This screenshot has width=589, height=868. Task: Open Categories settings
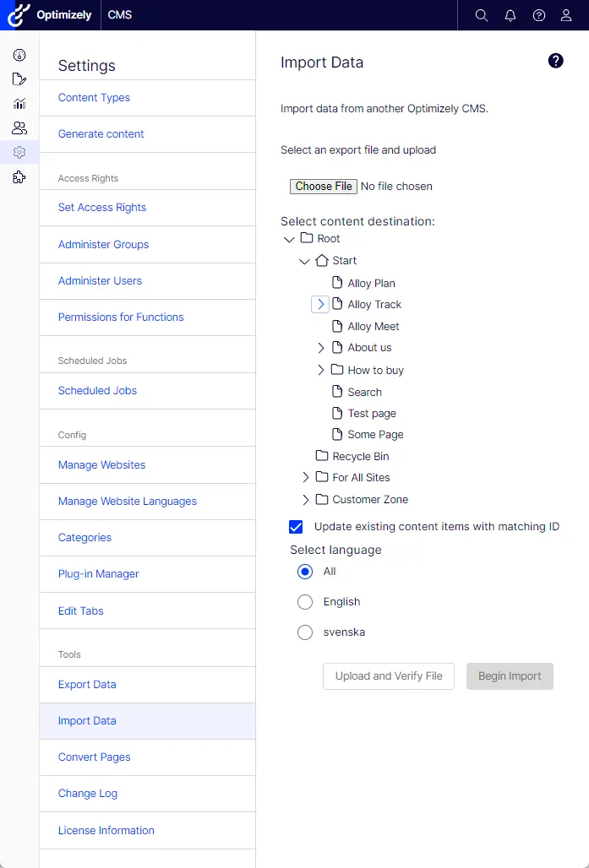point(147,538)
